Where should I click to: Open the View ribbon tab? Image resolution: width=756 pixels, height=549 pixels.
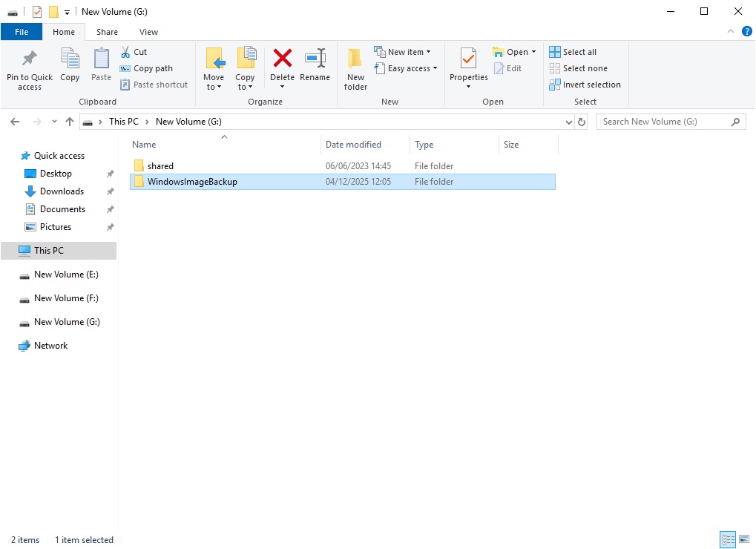click(148, 32)
